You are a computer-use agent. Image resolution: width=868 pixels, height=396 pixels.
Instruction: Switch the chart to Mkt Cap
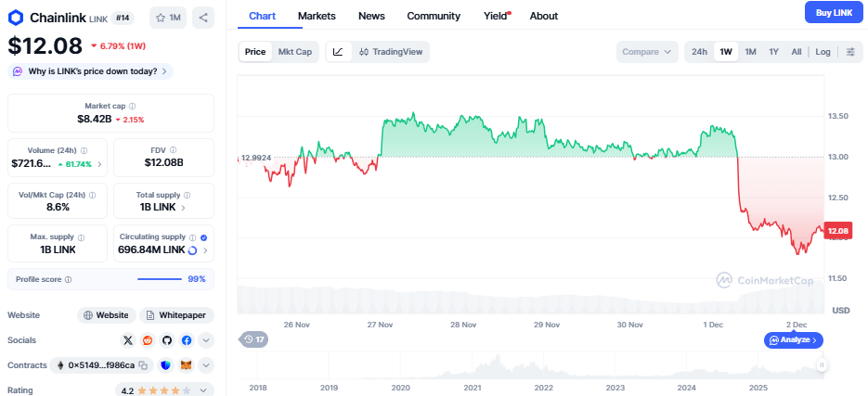pos(295,52)
